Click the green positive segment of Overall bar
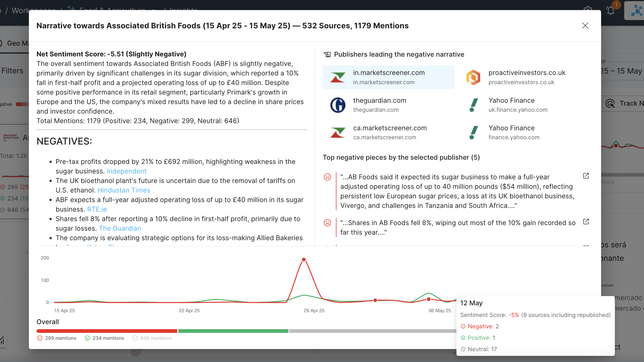This screenshot has width=644, height=362. click(233, 331)
